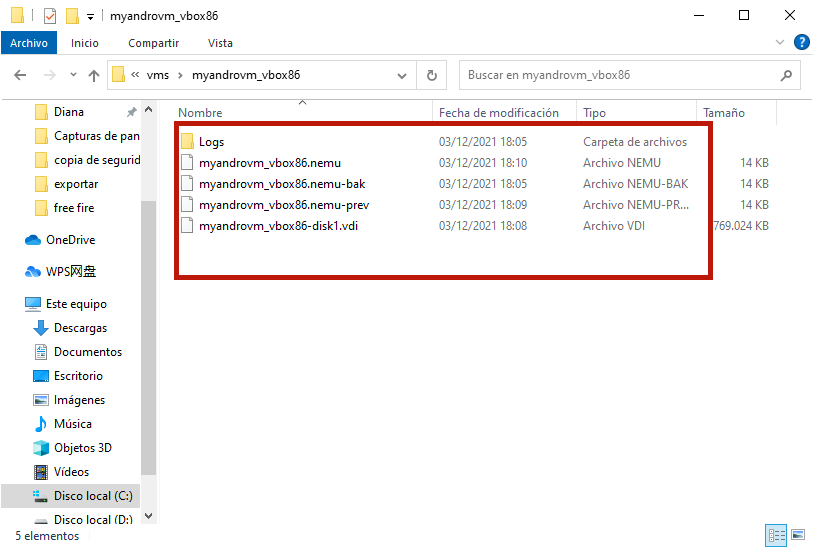The image size is (814, 548).
Task: Sort by the Nombre column header
Action: tap(200, 113)
